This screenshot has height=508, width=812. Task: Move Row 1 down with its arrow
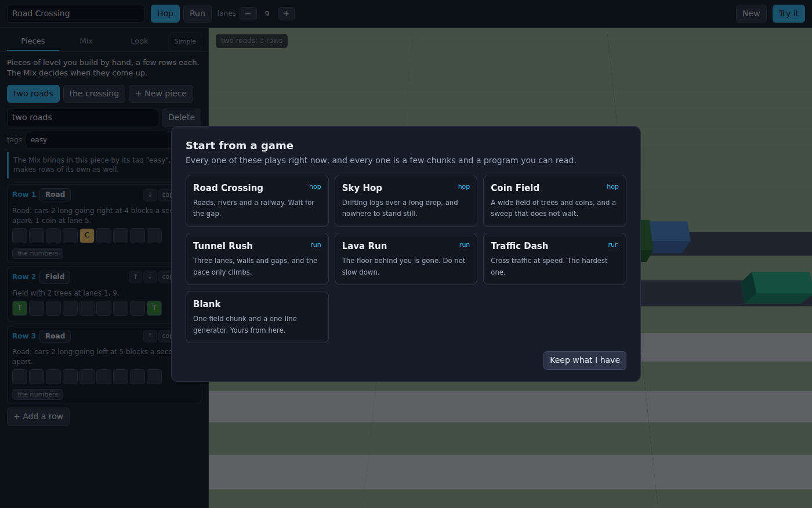(150, 195)
